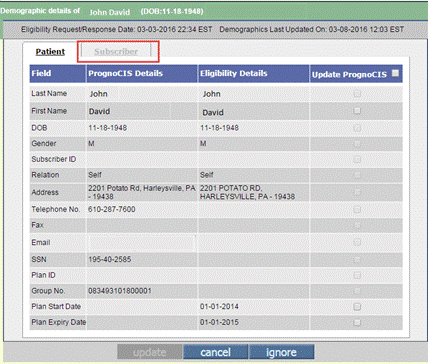Check the Address row update checkbox

pos(357,192)
